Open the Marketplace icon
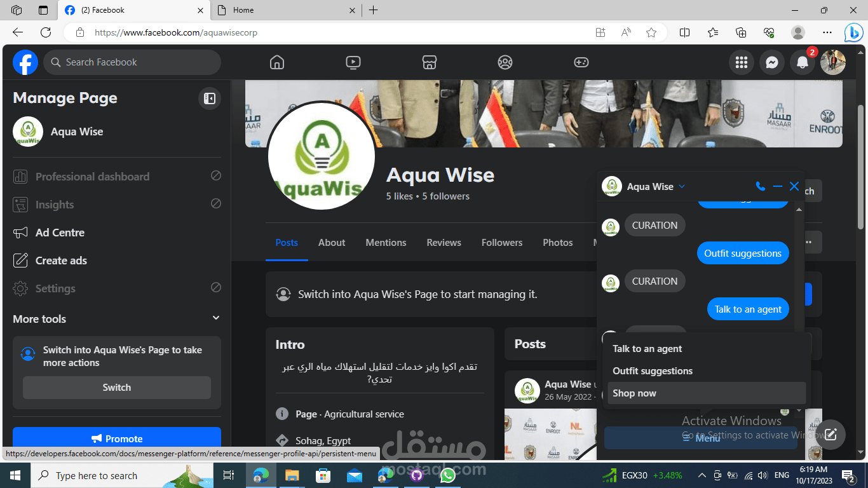This screenshot has width=868, height=488. [x=430, y=62]
